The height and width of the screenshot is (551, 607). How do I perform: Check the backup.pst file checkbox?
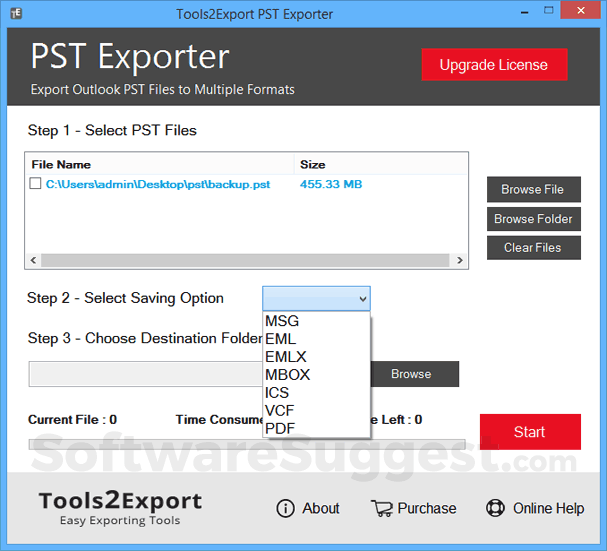click(35, 183)
